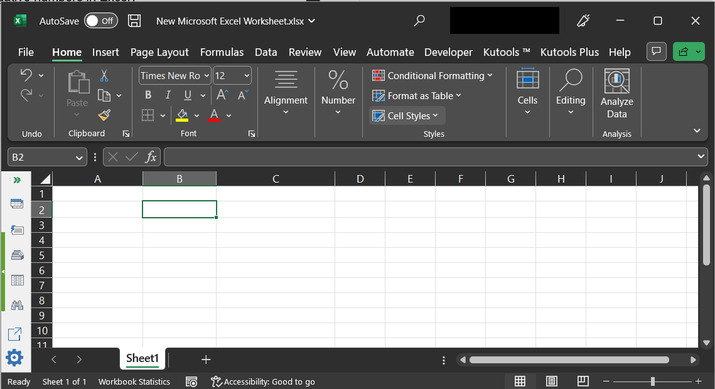
Task: Open the Comments speech bubble icon
Action: coord(656,52)
